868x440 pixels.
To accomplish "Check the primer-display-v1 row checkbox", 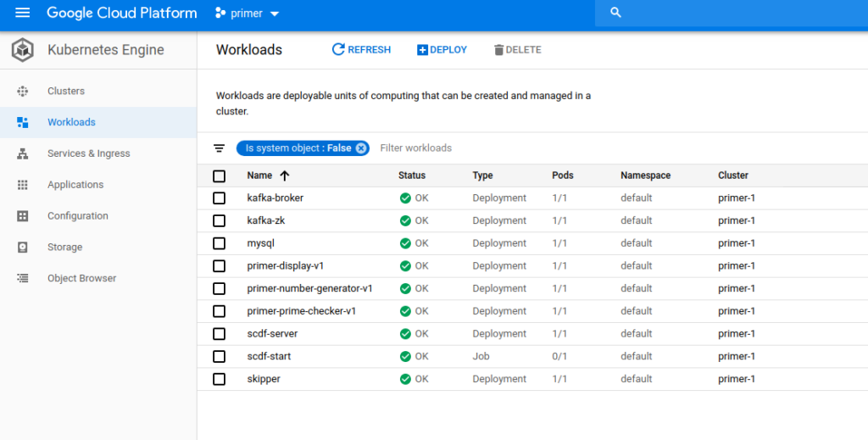I will click(x=220, y=266).
